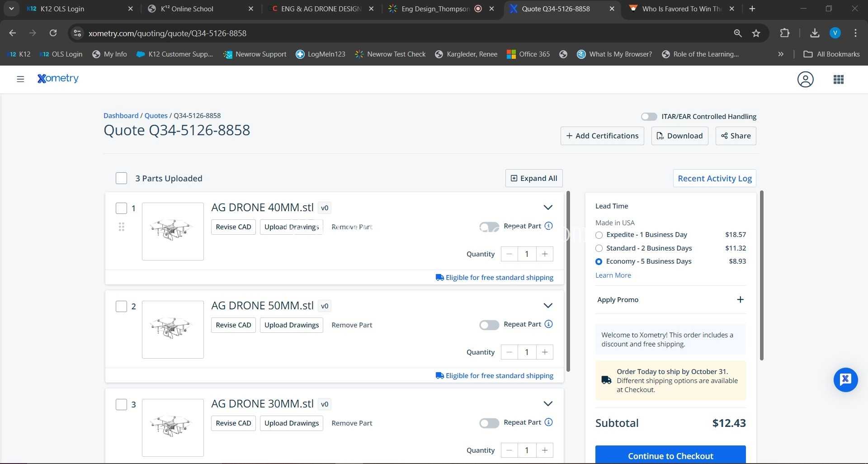Click Revise CAD for AG DRONE 40MM
Viewport: 868px width, 464px height.
click(x=233, y=227)
